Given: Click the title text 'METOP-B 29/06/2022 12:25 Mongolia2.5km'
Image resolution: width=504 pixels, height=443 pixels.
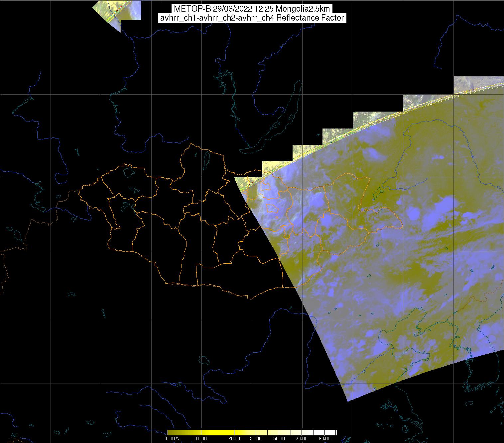Looking at the screenshot, I should (252, 9).
